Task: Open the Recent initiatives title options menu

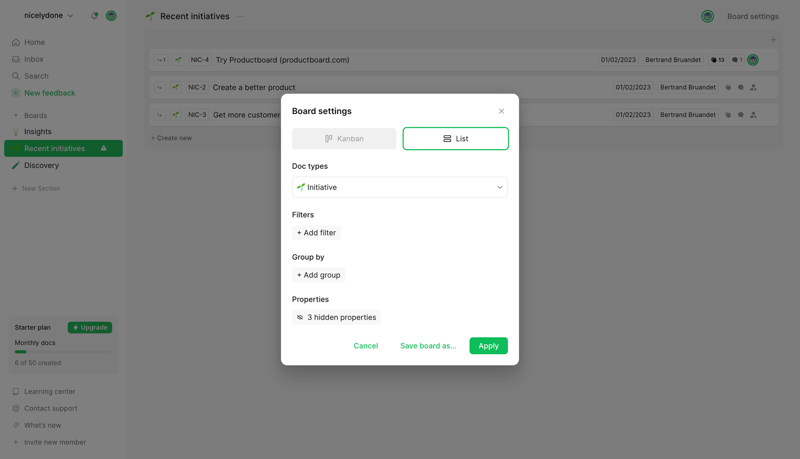Action: point(240,16)
